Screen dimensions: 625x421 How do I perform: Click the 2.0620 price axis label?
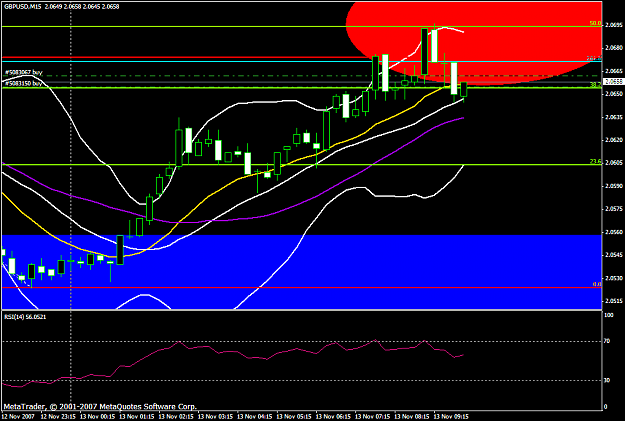point(613,140)
